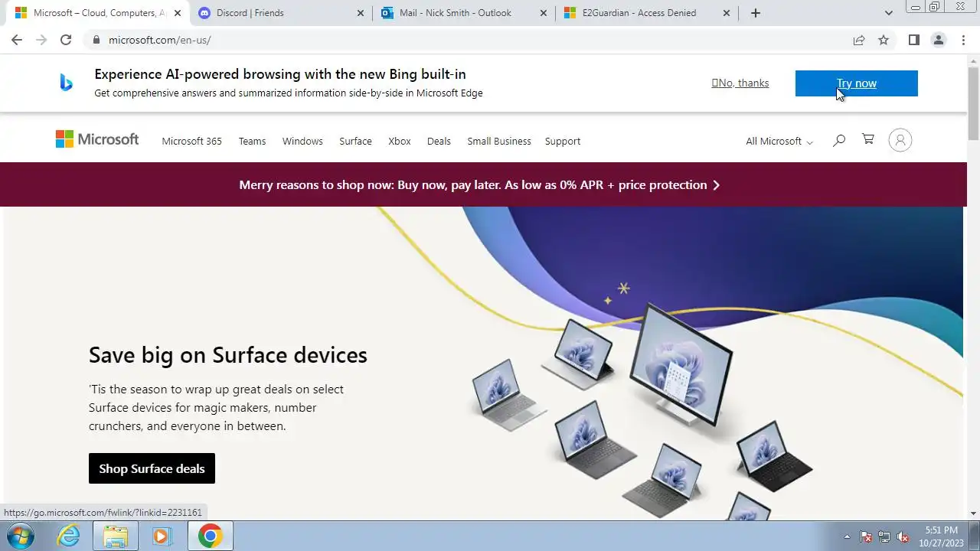
Task: Open Support in the nav bar
Action: (x=563, y=141)
